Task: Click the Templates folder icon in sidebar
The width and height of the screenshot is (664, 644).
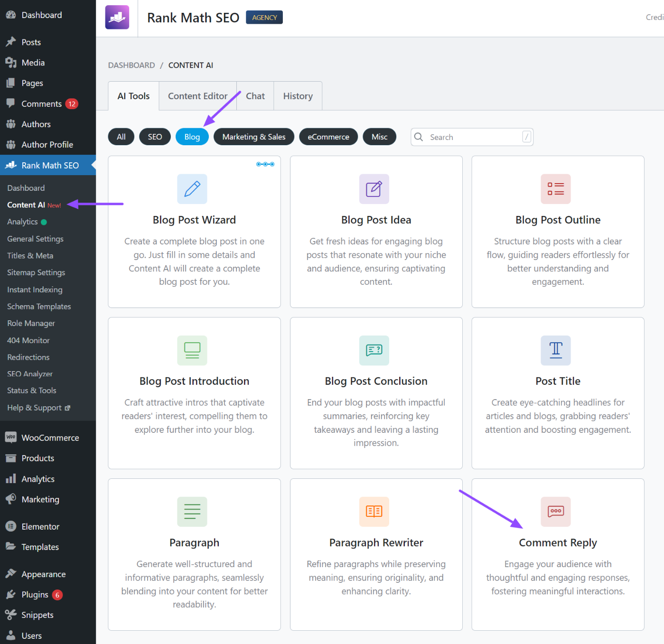Action: pyautogui.click(x=10, y=546)
